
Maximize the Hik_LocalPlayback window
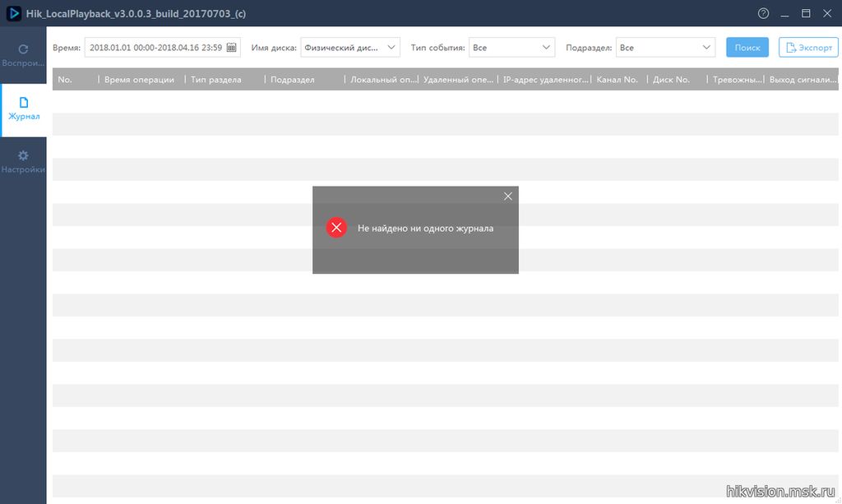[806, 13]
